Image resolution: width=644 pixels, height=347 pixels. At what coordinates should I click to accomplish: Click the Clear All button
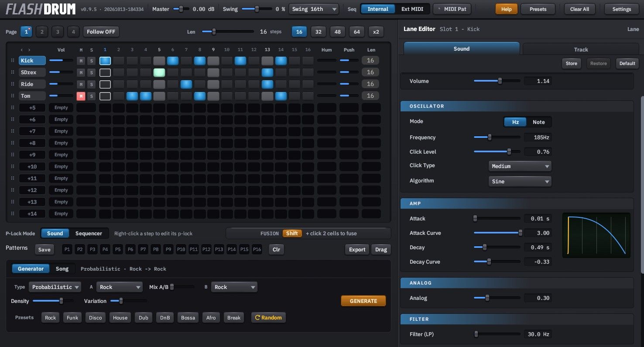click(x=579, y=9)
